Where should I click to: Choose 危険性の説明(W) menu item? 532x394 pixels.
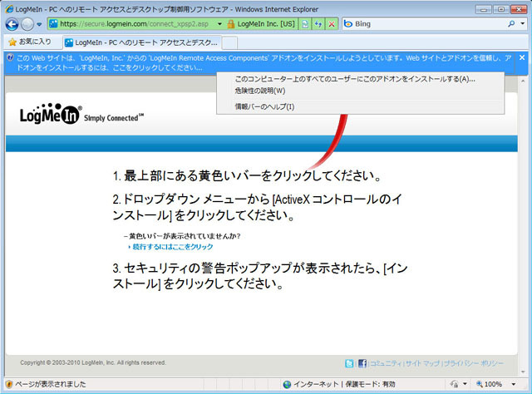click(x=260, y=91)
